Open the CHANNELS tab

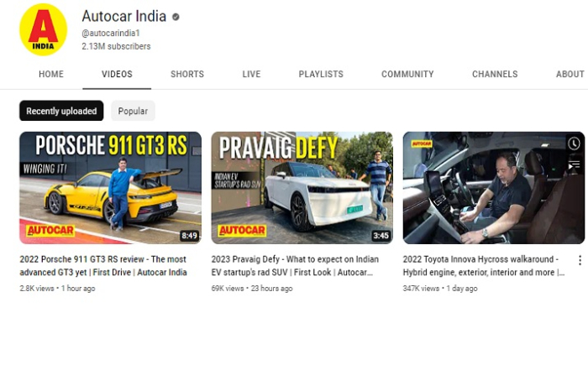click(495, 74)
